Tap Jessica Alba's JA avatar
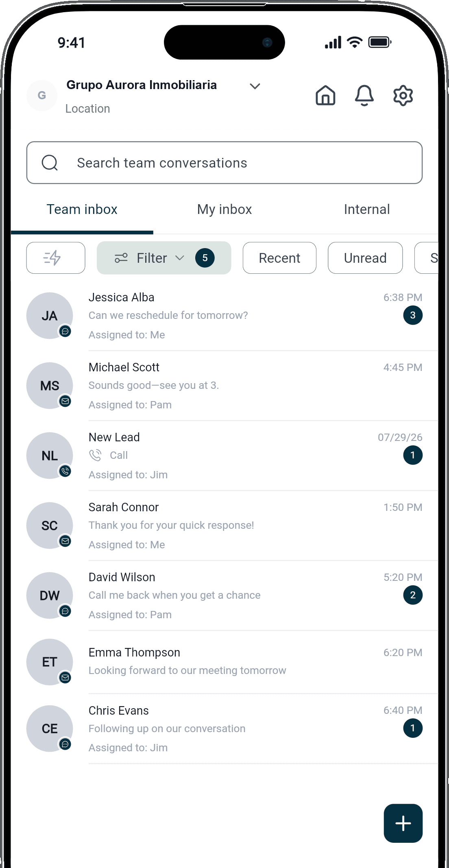This screenshot has height=868, width=449. click(x=50, y=316)
